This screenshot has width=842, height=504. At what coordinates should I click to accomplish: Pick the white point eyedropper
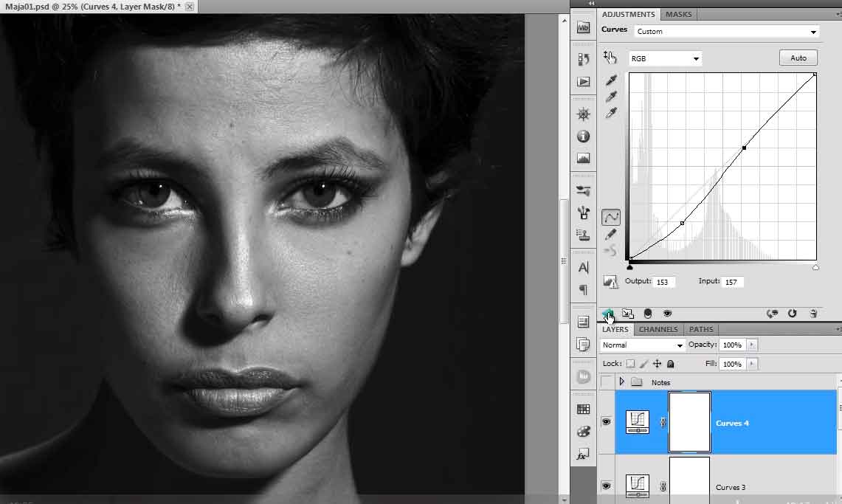611,113
